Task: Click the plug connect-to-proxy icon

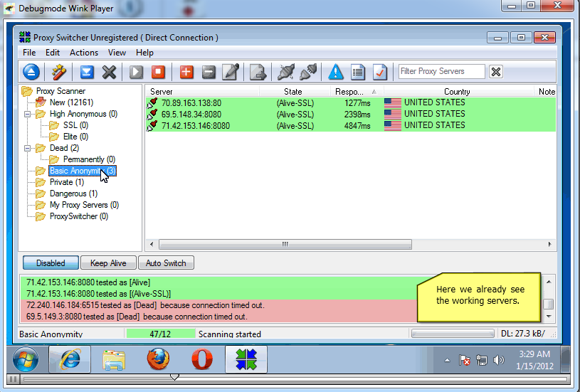Action: coord(308,72)
